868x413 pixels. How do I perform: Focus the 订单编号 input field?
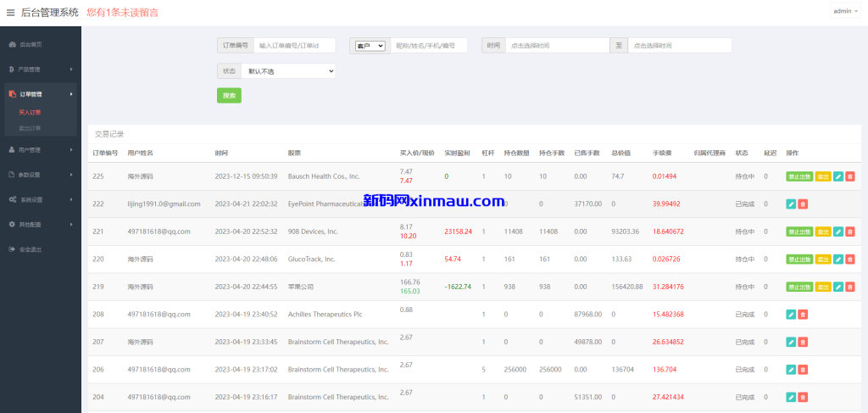pos(294,46)
